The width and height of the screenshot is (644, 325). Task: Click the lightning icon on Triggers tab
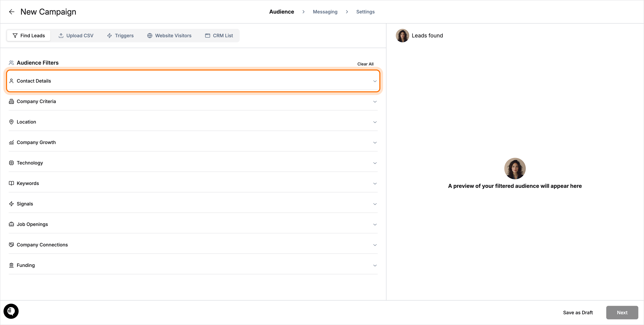(110, 36)
